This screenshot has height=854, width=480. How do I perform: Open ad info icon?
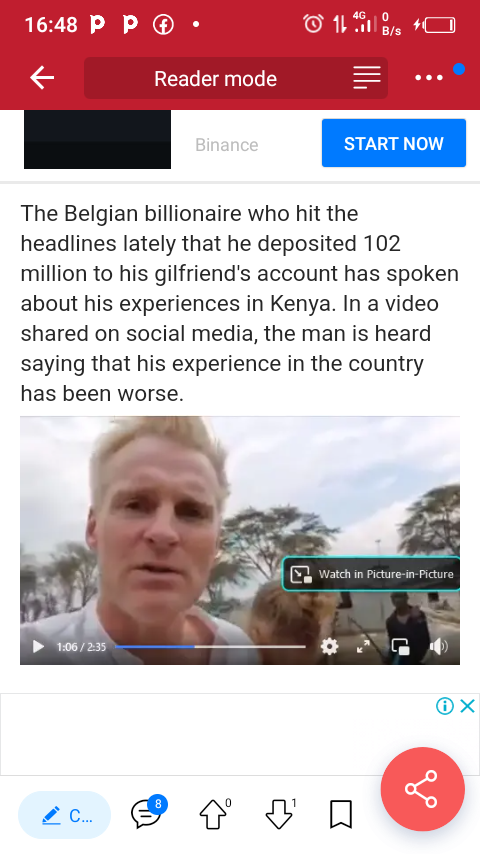tap(445, 706)
